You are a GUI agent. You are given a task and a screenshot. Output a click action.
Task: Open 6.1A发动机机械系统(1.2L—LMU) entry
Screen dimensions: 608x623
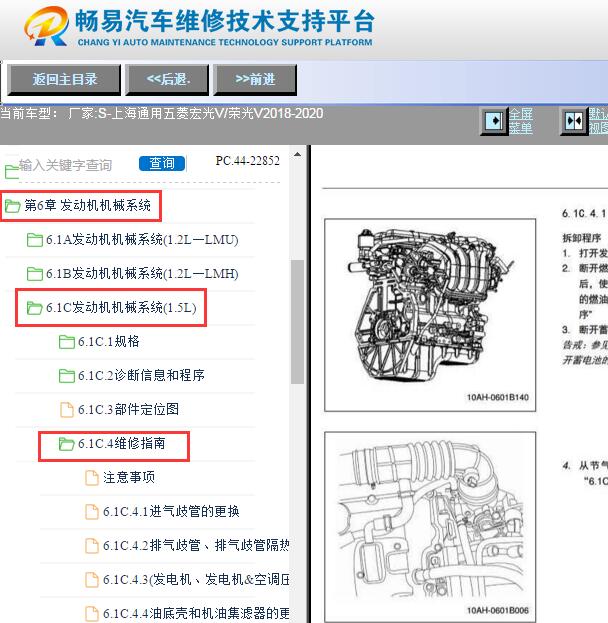click(142, 240)
